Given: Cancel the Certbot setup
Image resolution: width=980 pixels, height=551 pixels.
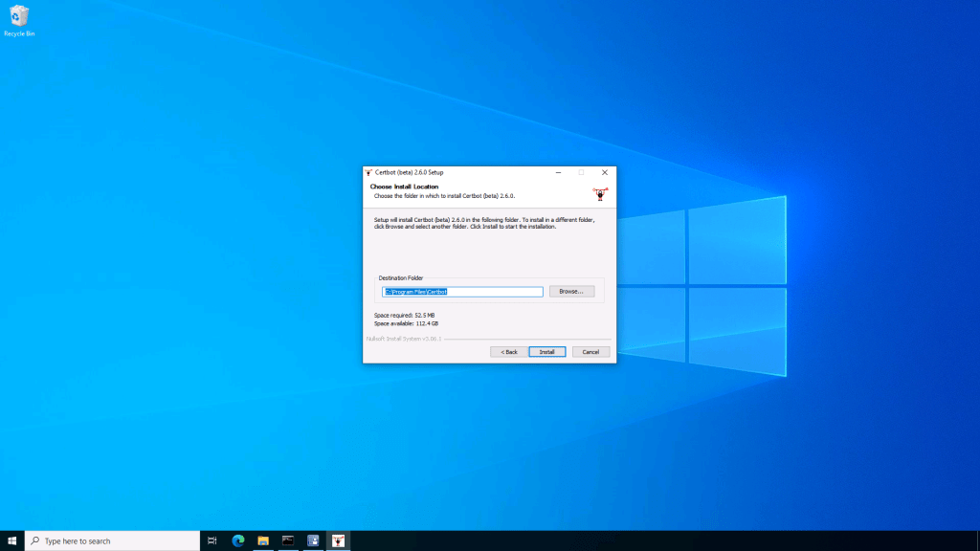Looking at the screenshot, I should [x=590, y=352].
